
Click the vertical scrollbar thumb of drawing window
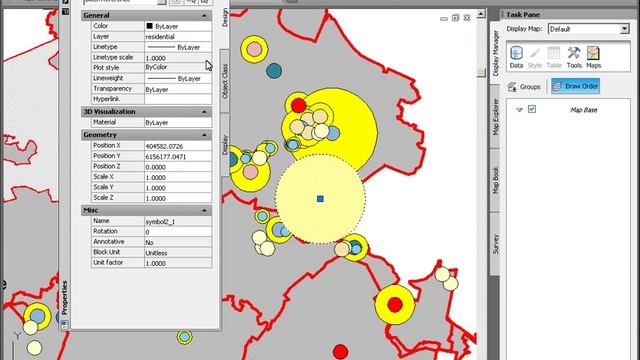coord(481,72)
